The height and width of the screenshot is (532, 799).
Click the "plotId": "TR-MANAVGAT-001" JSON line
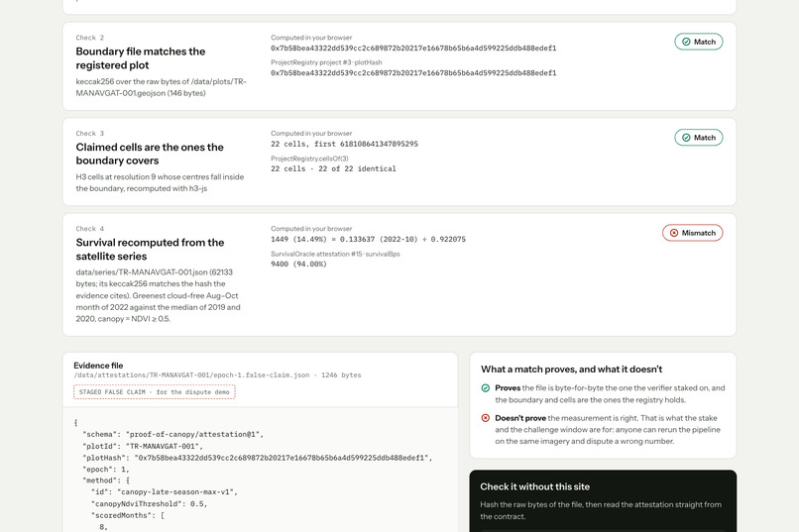[143, 446]
